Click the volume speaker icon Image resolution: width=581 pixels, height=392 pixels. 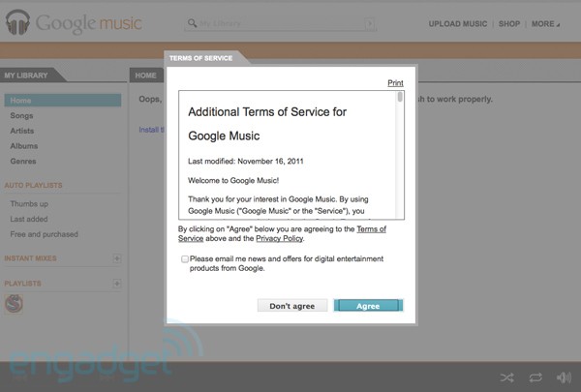point(564,377)
